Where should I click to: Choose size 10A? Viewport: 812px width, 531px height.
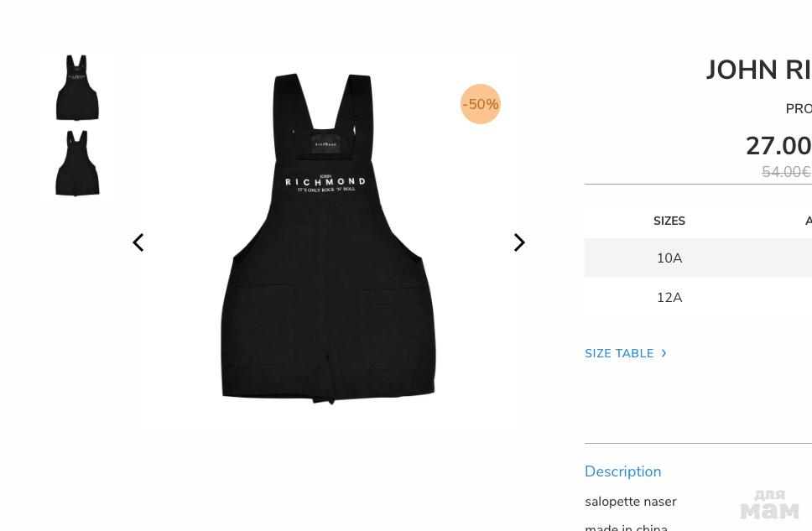point(669,258)
